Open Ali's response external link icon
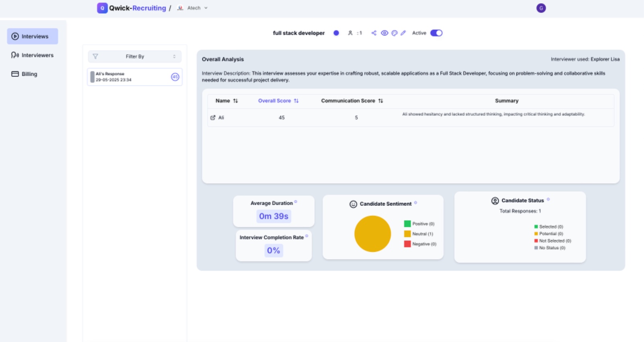Screen dimensions: 644x342 tap(213, 118)
